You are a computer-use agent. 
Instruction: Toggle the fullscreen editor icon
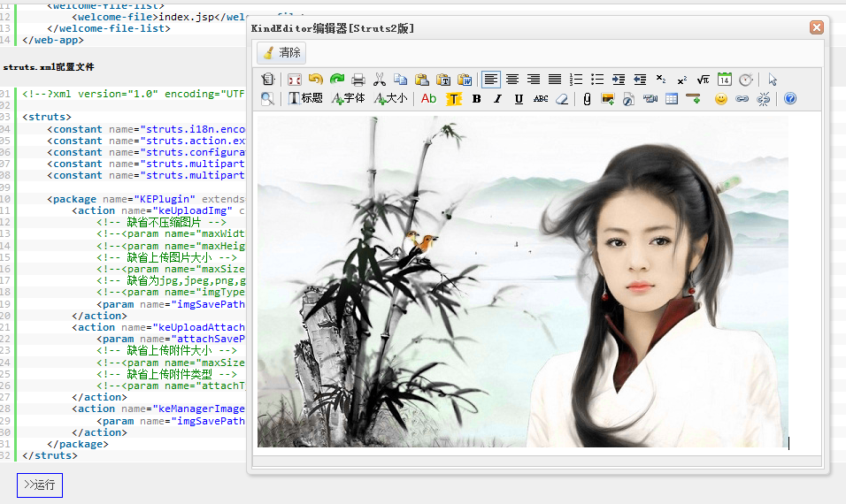pos(294,80)
